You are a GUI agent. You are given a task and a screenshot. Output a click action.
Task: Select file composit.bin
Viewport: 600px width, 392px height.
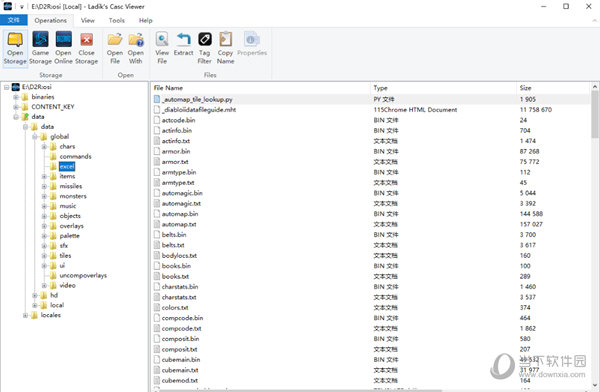pos(180,339)
